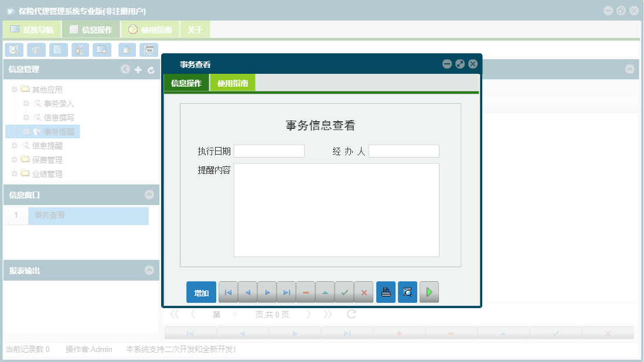Collapse 信息管理 panel with left arrow
This screenshot has width=644, height=362.
(125, 69)
